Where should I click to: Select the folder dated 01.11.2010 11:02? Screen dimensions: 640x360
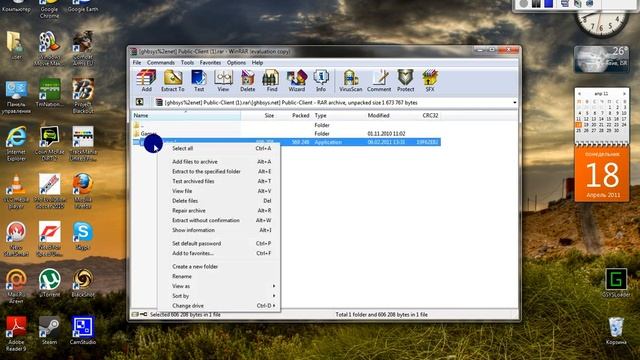286,133
